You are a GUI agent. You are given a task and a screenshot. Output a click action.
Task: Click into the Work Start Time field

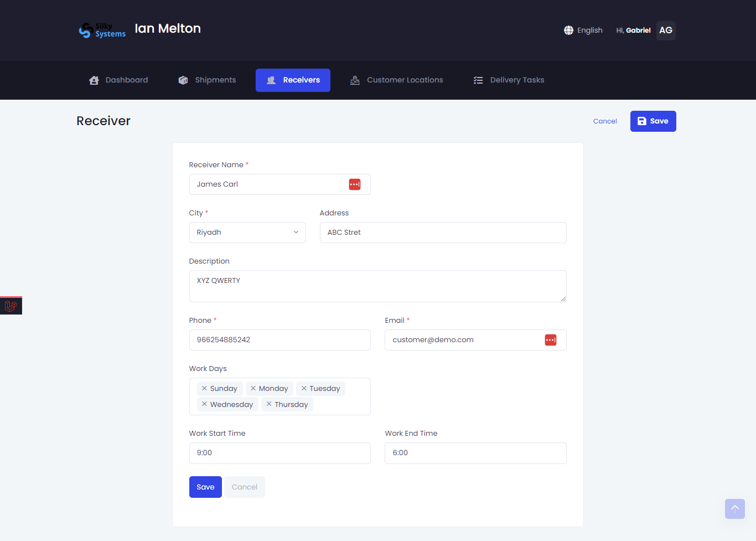click(x=279, y=453)
